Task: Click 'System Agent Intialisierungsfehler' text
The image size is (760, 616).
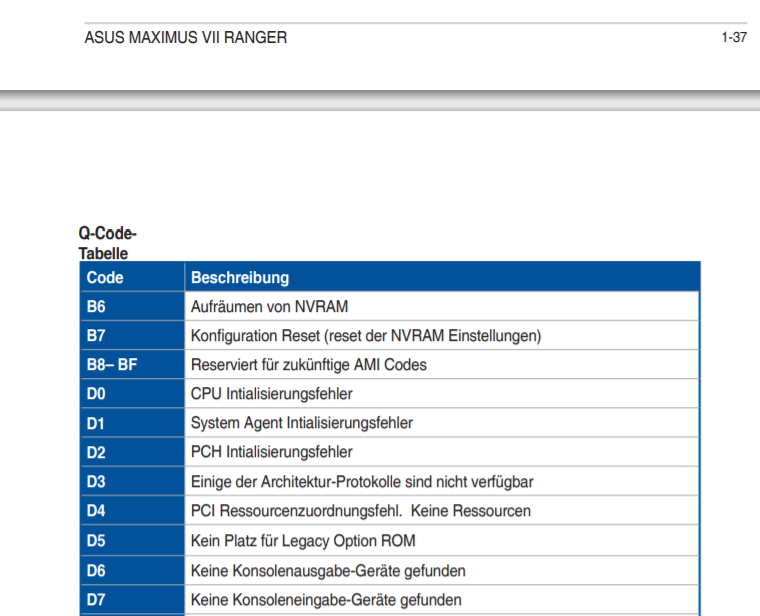Action: pyautogui.click(x=301, y=423)
